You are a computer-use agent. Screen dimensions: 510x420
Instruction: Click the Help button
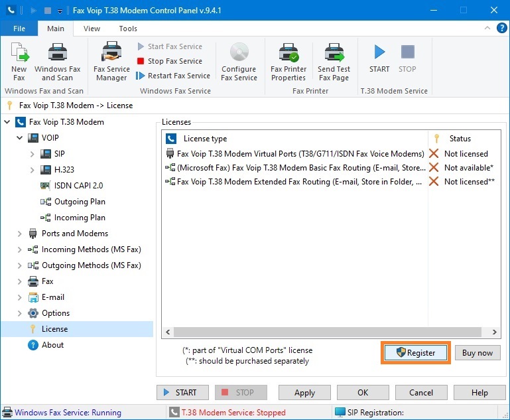(479, 392)
